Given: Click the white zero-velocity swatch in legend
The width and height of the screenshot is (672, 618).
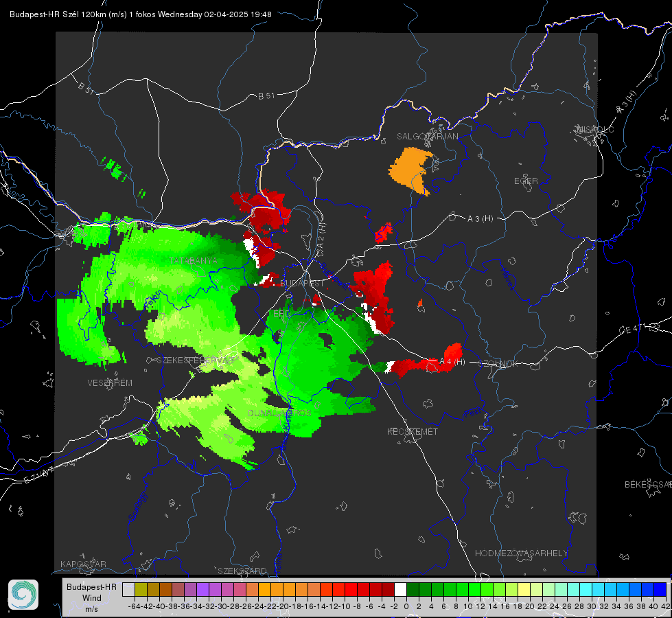Looking at the screenshot, I should [x=400, y=589].
